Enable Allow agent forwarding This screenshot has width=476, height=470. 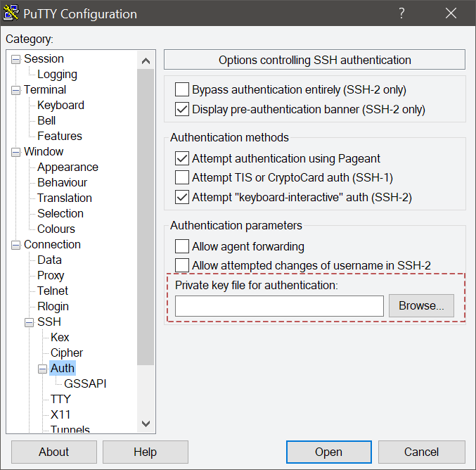click(182, 246)
